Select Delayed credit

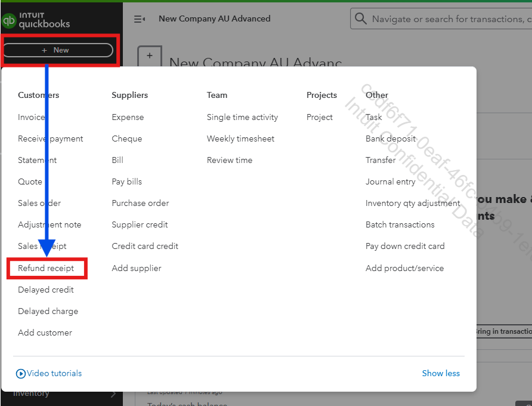pos(46,290)
